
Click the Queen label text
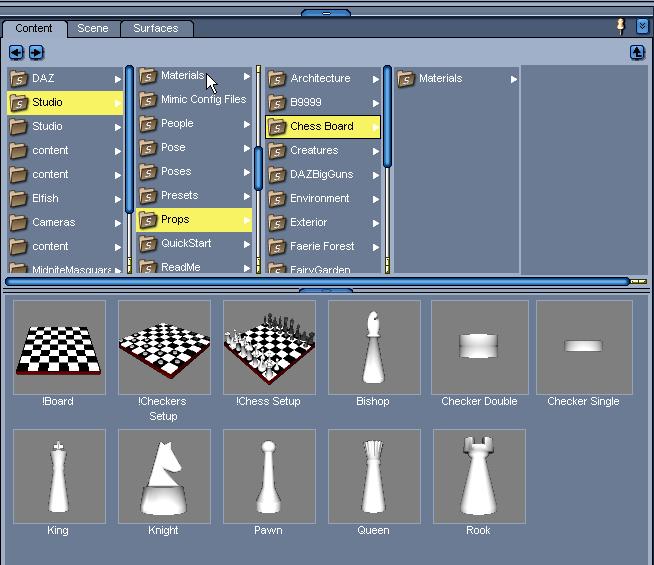tap(373, 530)
